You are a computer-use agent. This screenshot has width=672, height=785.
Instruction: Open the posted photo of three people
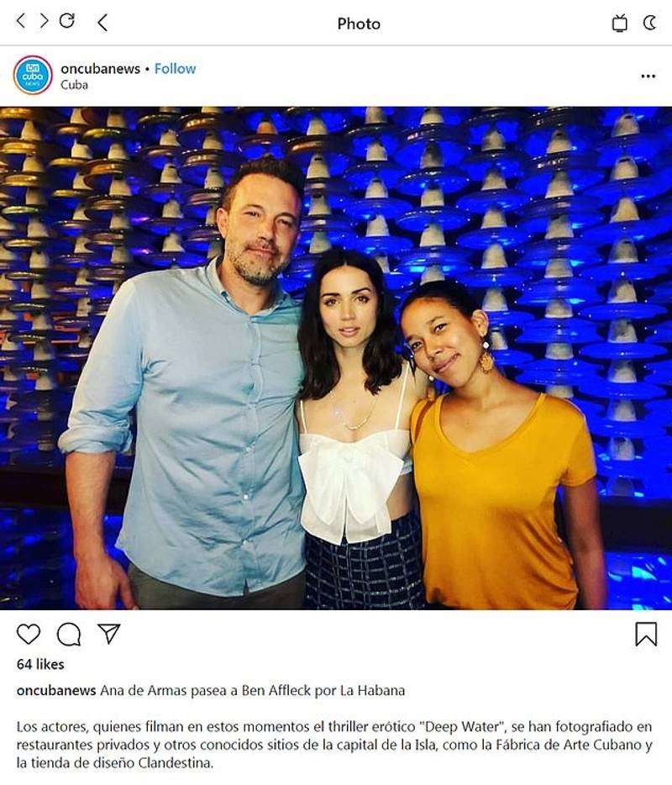tap(336, 358)
